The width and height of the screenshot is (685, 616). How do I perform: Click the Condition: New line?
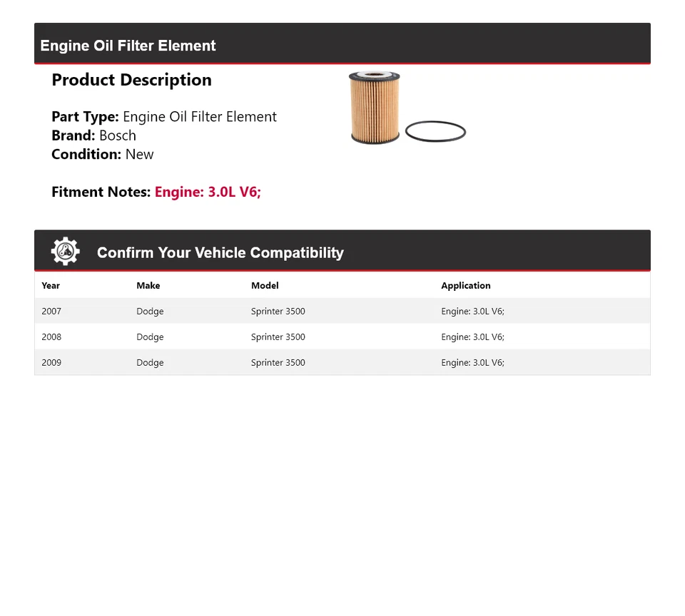pyautogui.click(x=102, y=154)
